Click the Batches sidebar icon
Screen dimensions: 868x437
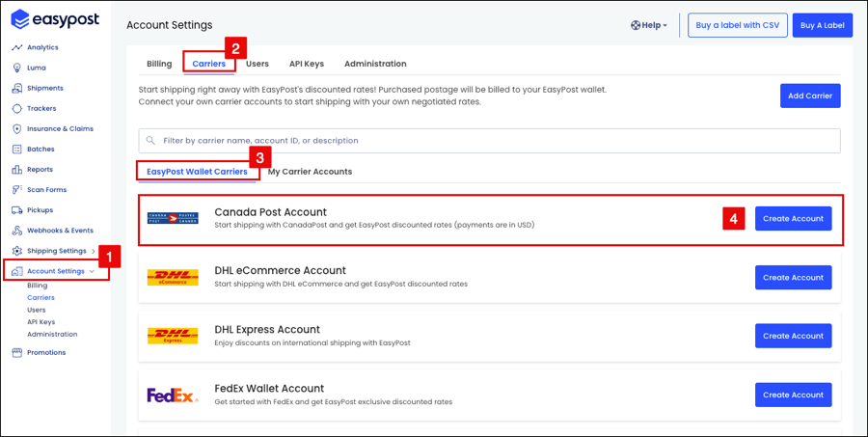16,149
